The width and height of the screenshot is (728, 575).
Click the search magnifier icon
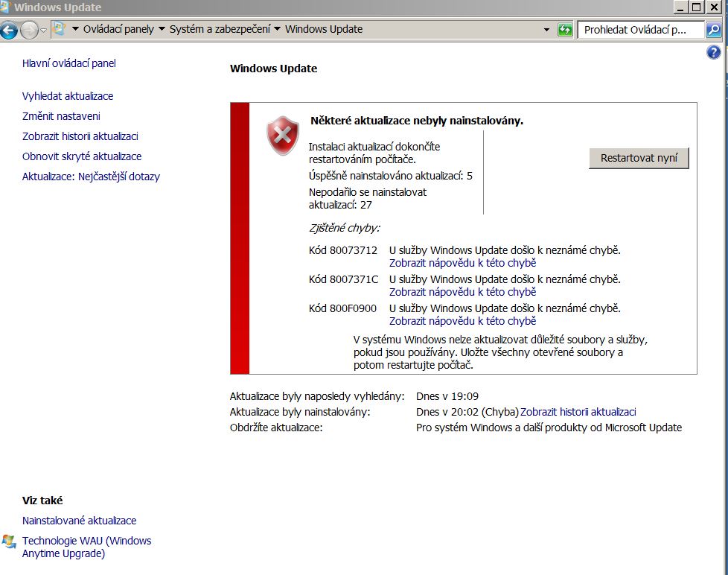tap(713, 30)
